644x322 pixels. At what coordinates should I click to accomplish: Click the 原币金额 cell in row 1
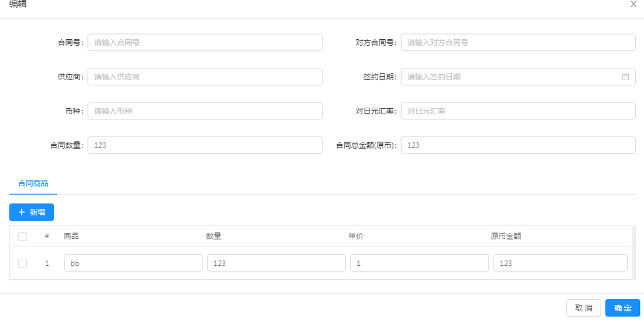(560, 263)
